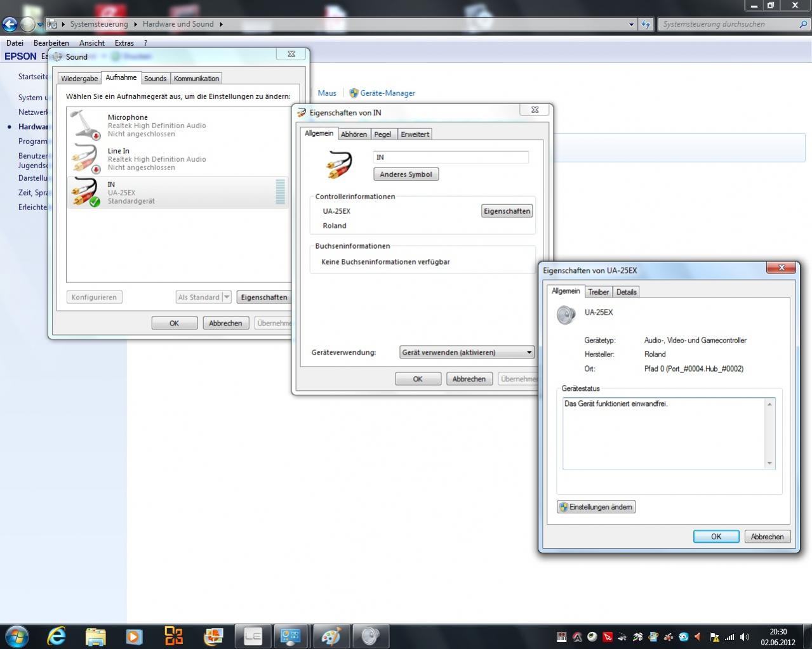
Task: Click the piano keyboard tray icon
Action: (x=561, y=637)
